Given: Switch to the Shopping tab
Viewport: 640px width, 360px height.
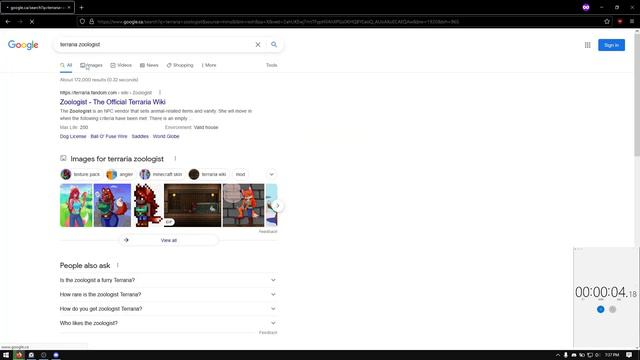Looking at the screenshot, I should pyautogui.click(x=180, y=65).
